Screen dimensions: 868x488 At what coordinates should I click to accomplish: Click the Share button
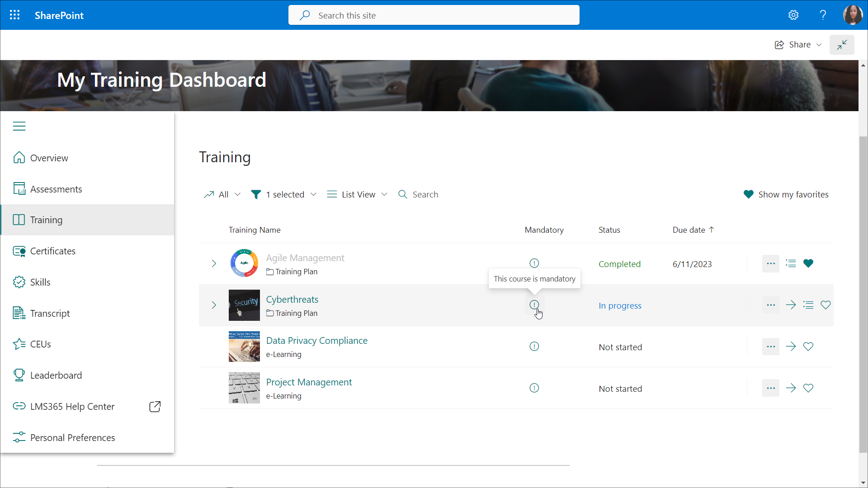tap(798, 45)
